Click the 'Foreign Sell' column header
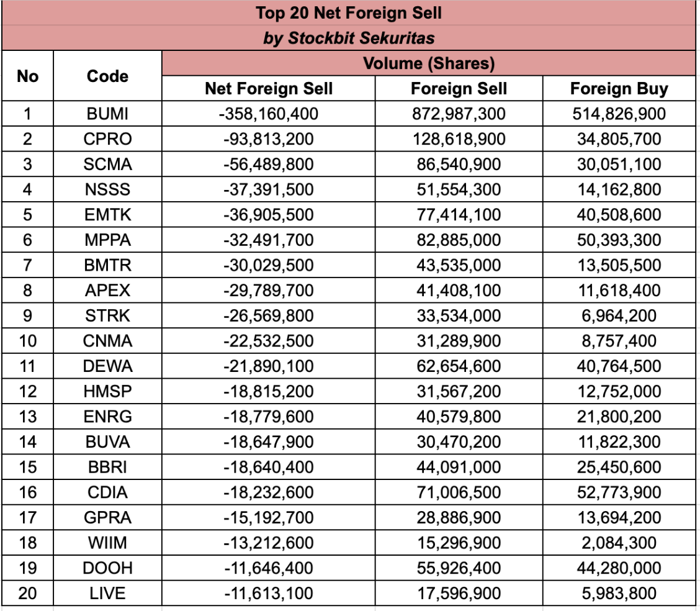This screenshot has height=611, width=700. point(459,89)
